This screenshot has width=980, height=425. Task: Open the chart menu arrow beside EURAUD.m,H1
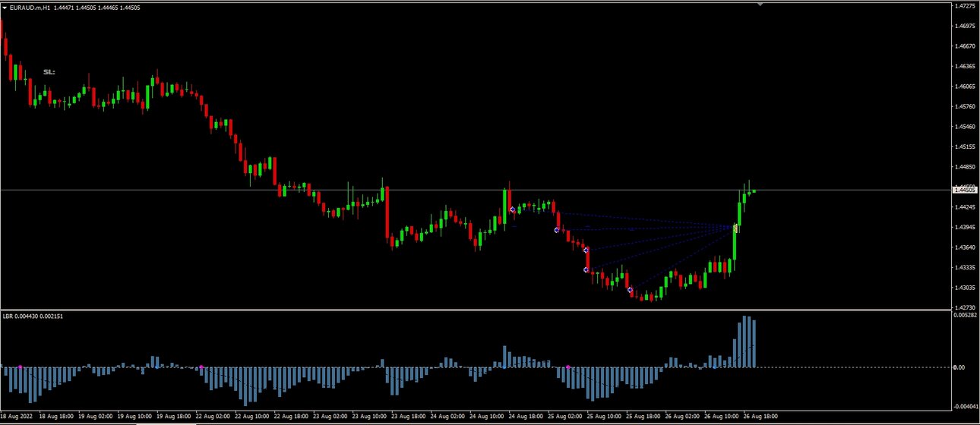5,7
